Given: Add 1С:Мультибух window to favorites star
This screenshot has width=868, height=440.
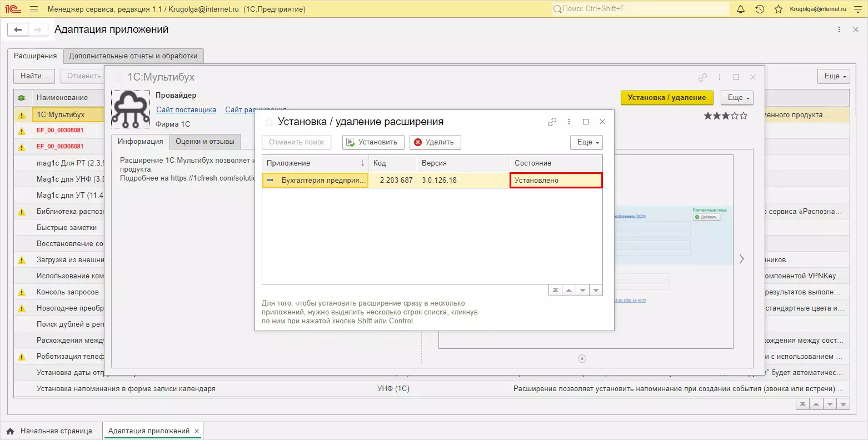Looking at the screenshot, I should (x=118, y=77).
